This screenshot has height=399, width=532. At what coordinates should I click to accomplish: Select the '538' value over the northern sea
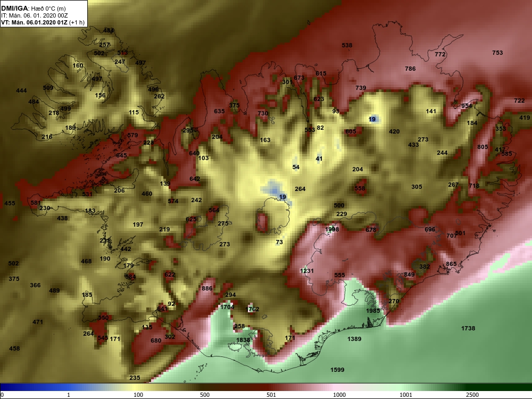347,45
